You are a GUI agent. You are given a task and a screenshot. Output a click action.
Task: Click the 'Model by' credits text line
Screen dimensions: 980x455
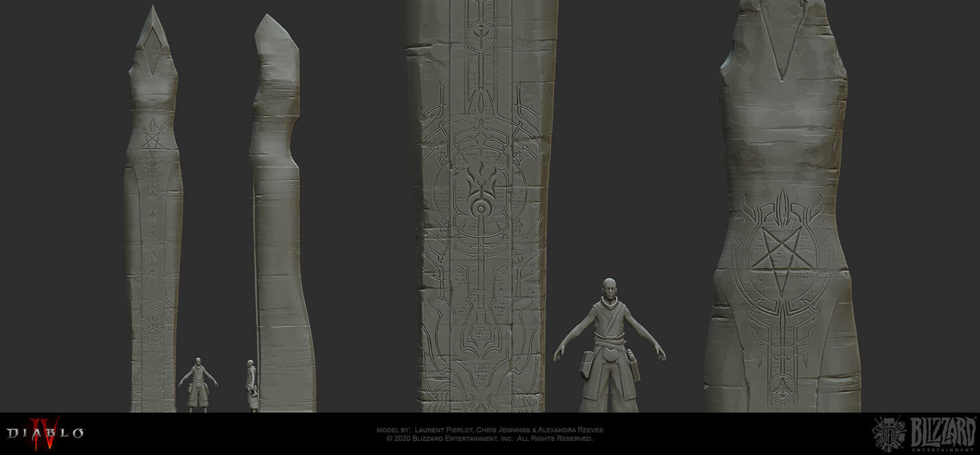click(x=489, y=430)
